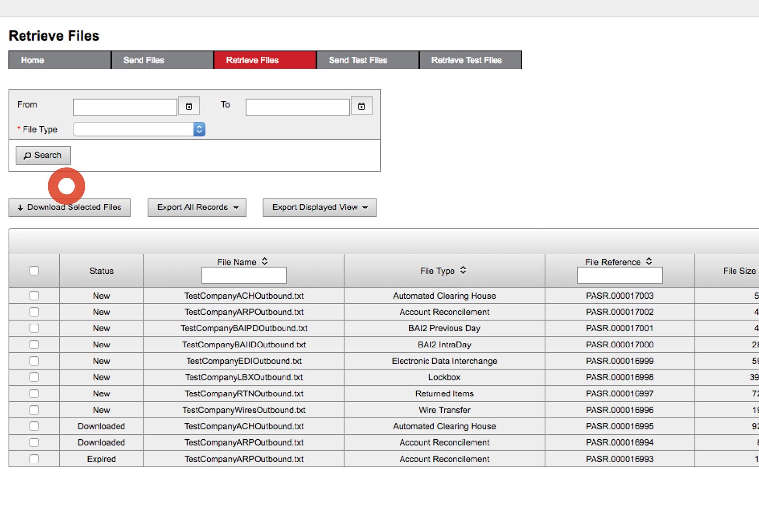The width and height of the screenshot is (759, 532).
Task: Click the stepper arrows on the File Type selector
Action: coord(199,129)
